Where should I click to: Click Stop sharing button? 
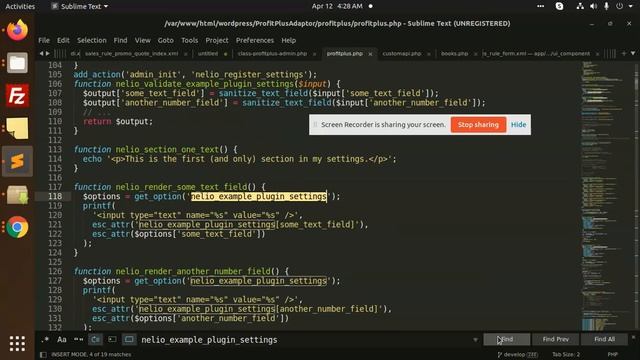tap(478, 124)
